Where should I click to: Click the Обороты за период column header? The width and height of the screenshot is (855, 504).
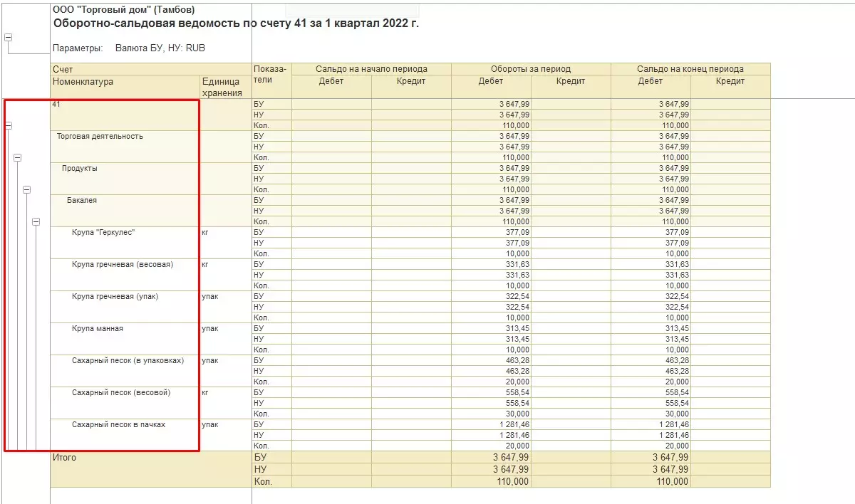click(x=530, y=69)
